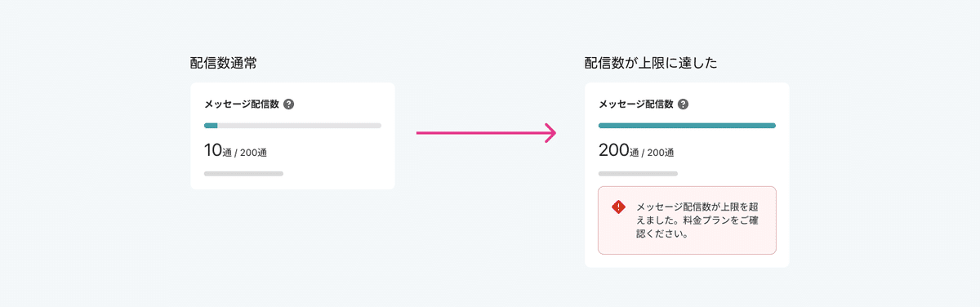This screenshot has width=980, height=307.
Task: Click the pink arrow between the cards
Action: tap(487, 132)
